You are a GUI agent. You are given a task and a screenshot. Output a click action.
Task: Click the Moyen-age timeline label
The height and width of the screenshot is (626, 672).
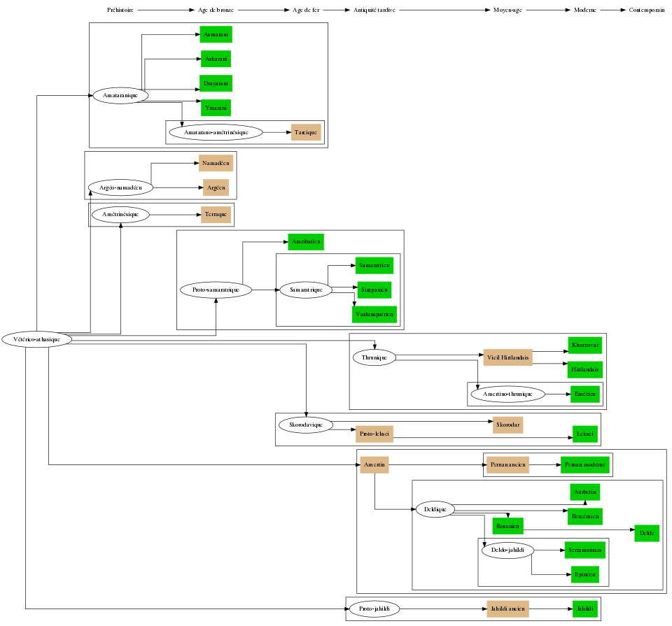coord(507,10)
